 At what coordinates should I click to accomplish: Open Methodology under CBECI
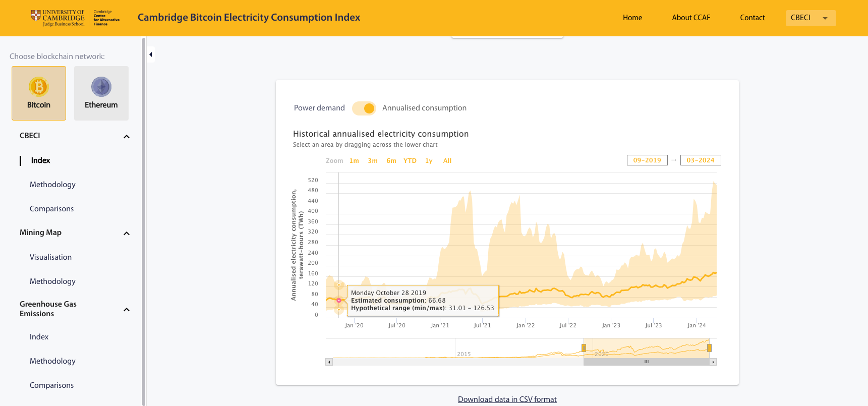[x=52, y=185]
